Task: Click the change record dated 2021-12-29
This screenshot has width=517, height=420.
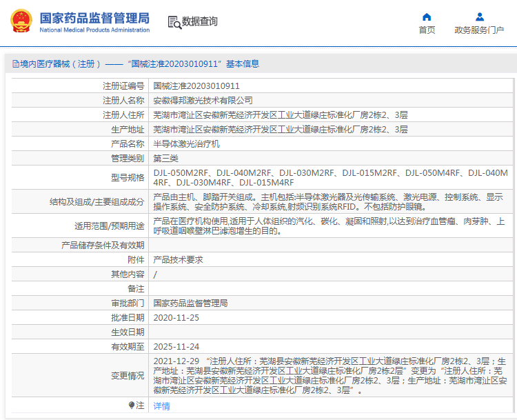Action: [x=330, y=375]
